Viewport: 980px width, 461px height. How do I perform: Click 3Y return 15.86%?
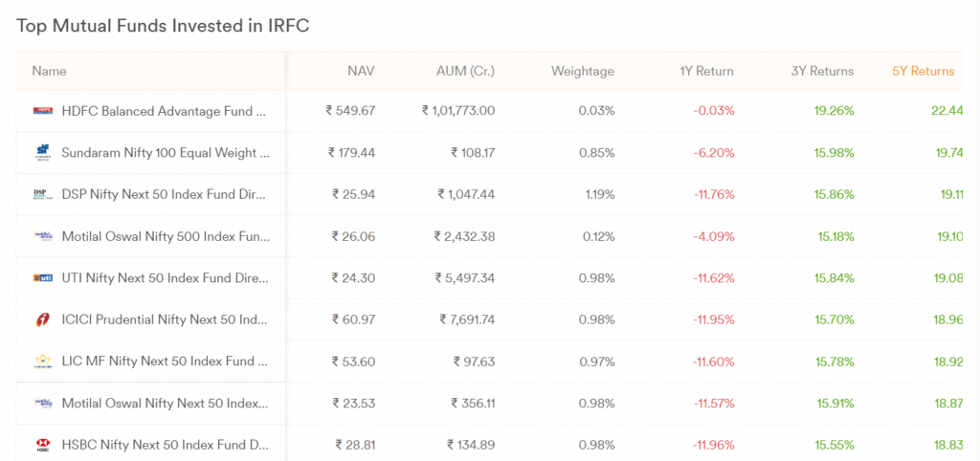pyautogui.click(x=834, y=195)
